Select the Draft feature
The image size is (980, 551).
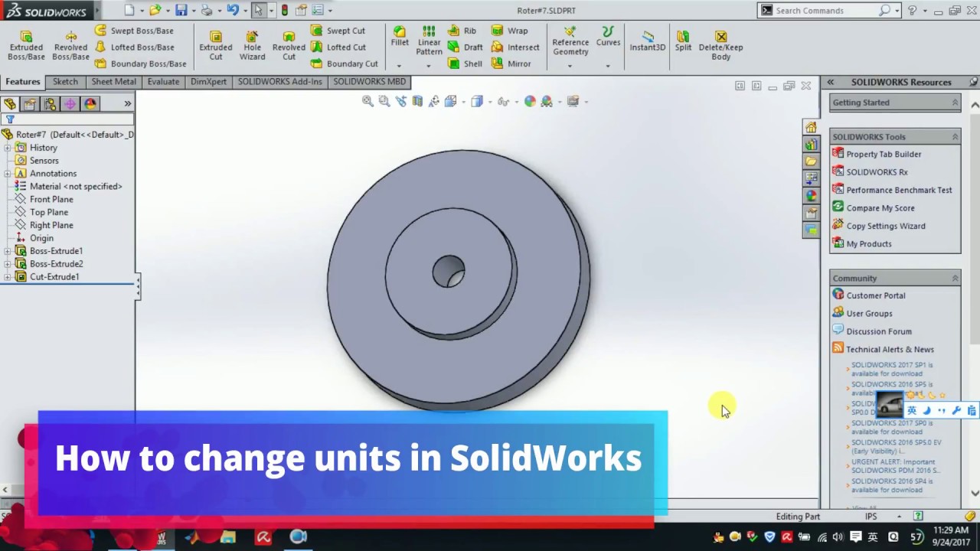click(x=465, y=47)
